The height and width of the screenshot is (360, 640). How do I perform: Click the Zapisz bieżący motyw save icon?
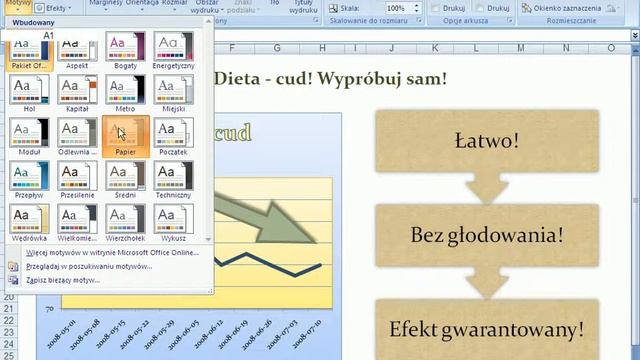pos(13,280)
